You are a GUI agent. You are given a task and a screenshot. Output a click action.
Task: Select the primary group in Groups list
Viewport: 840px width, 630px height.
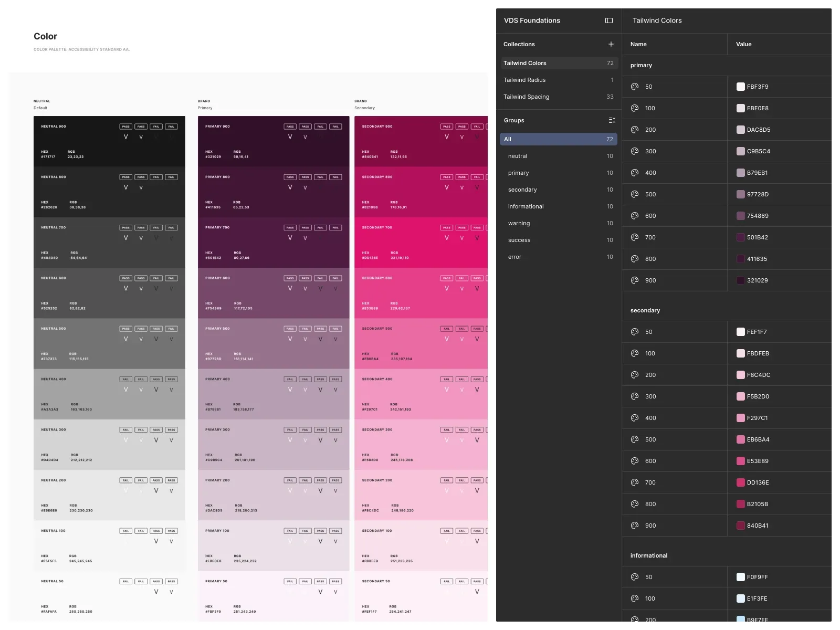559,173
